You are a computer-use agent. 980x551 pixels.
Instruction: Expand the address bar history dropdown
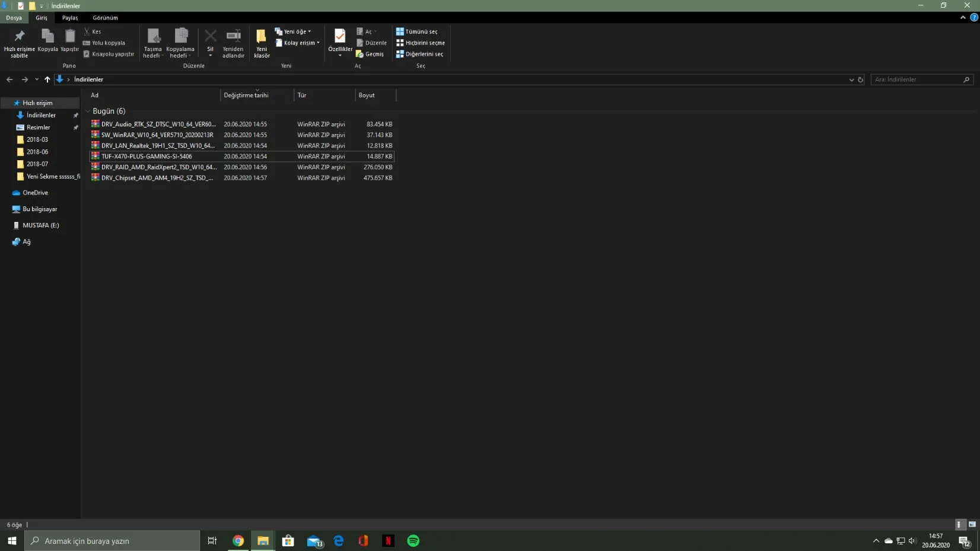coord(851,79)
